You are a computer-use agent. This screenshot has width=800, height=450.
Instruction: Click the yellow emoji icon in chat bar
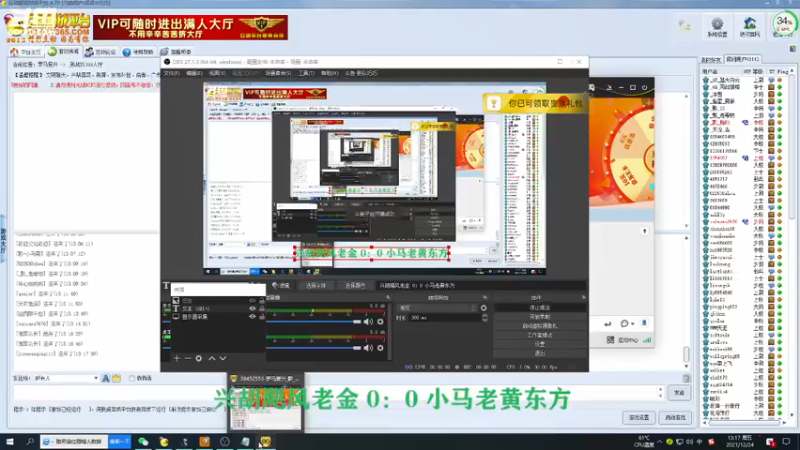116,379
